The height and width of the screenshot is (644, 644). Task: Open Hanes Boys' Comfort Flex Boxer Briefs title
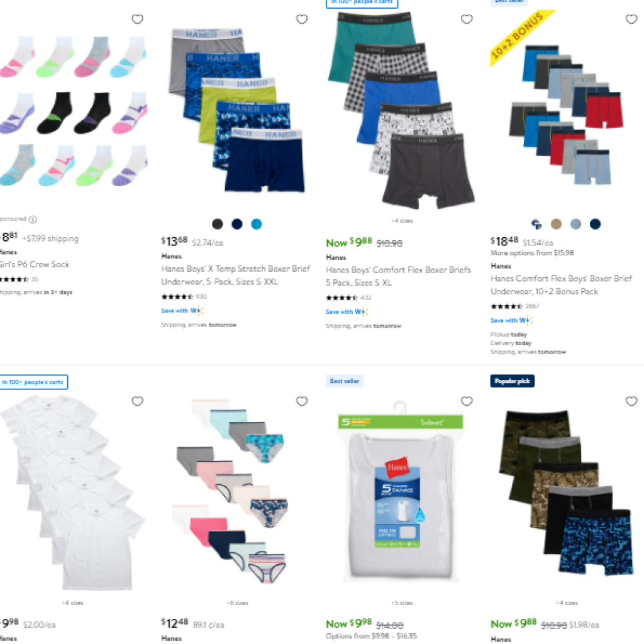(398, 276)
